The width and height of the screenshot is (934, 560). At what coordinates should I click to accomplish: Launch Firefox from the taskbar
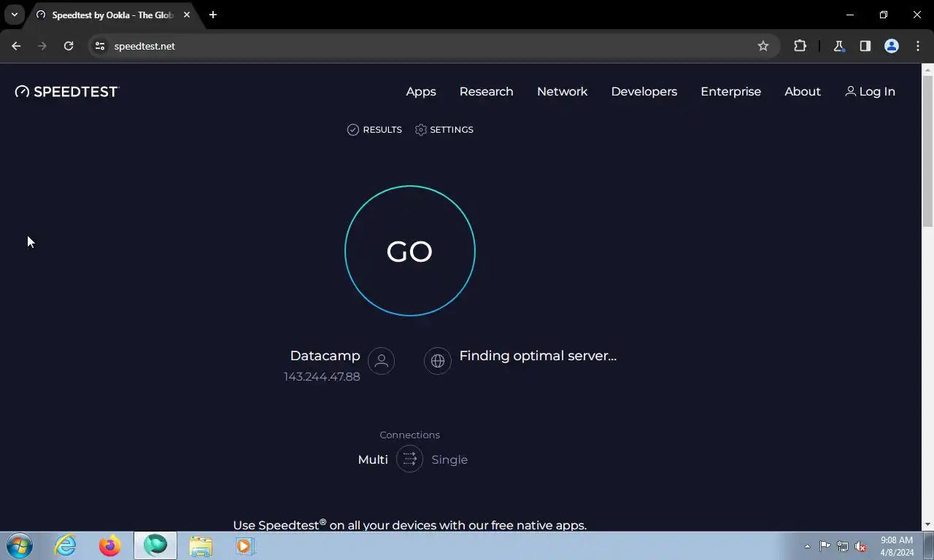110,545
